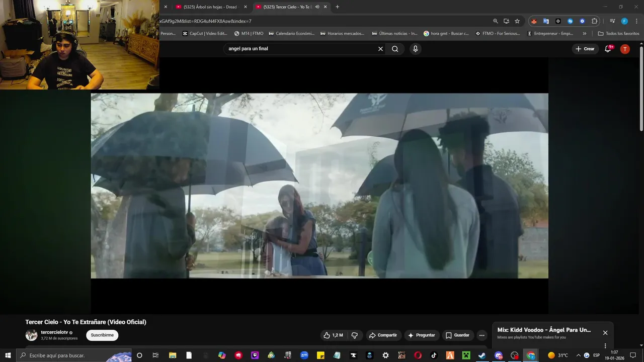Open Horarios mercados bookmark
Screen dimensions: 644x362
click(x=343, y=34)
